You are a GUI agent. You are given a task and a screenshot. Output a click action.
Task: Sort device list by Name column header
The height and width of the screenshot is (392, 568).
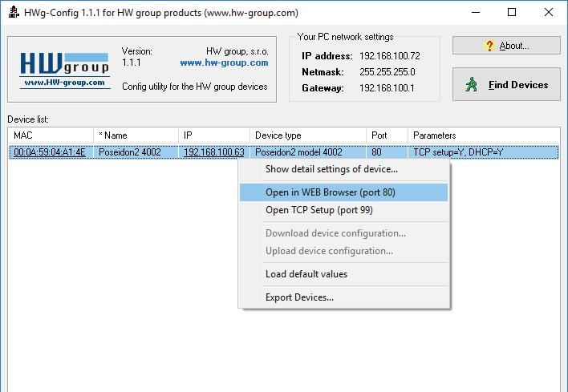click(x=136, y=135)
